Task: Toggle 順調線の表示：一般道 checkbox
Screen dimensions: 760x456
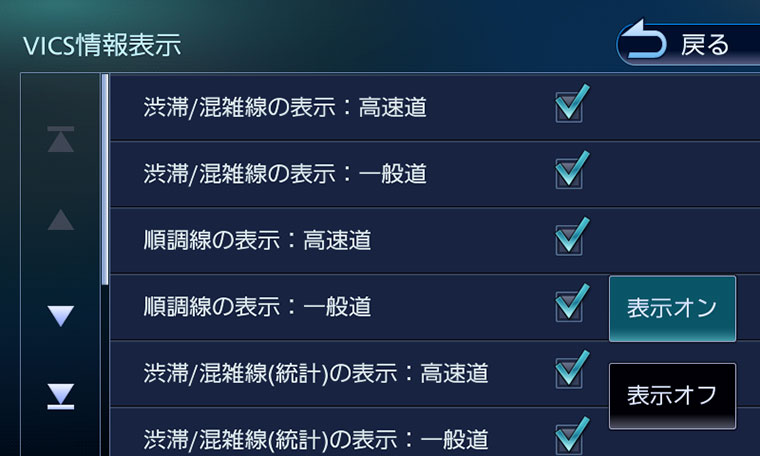Action: 571,303
